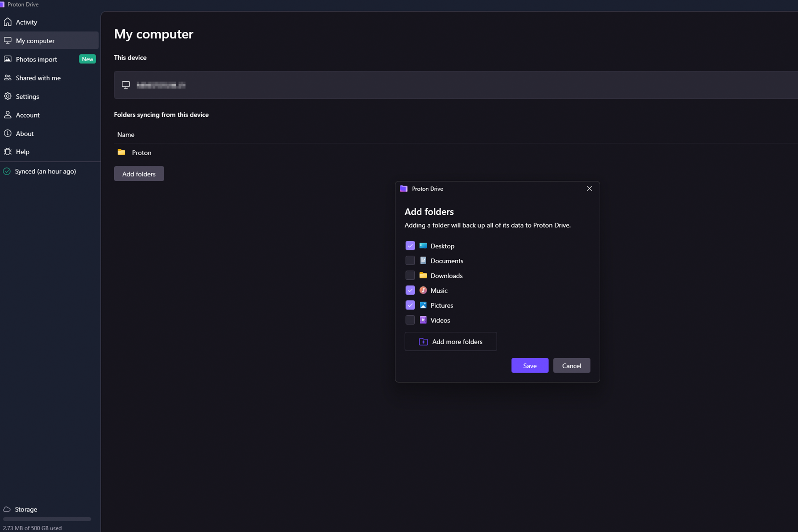This screenshot has height=532, width=798.
Task: Cancel the Add folders dialog
Action: tap(572, 366)
